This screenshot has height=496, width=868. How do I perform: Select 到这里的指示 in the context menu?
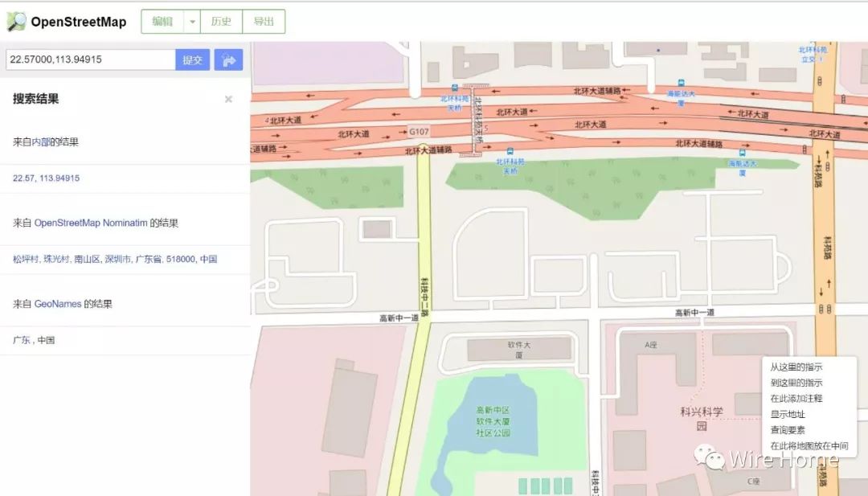pos(796,383)
